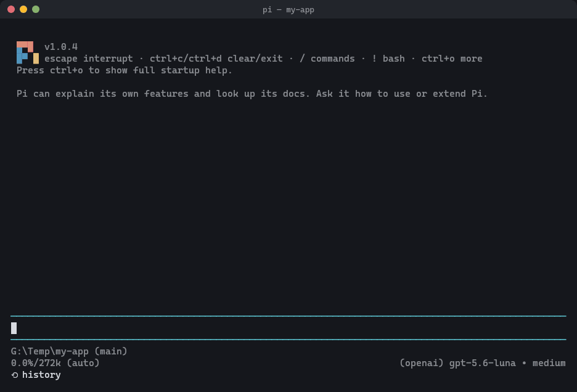This screenshot has height=392, width=577.
Task: Click the 'ctrl+c/ctrl+d clear/exit' hint
Action: point(216,59)
